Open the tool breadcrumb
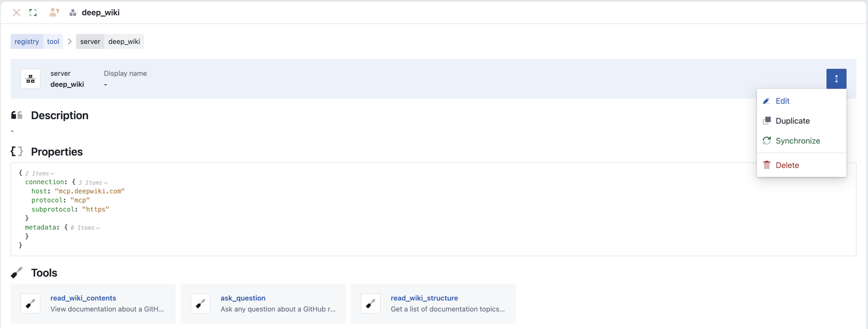 pyautogui.click(x=53, y=41)
